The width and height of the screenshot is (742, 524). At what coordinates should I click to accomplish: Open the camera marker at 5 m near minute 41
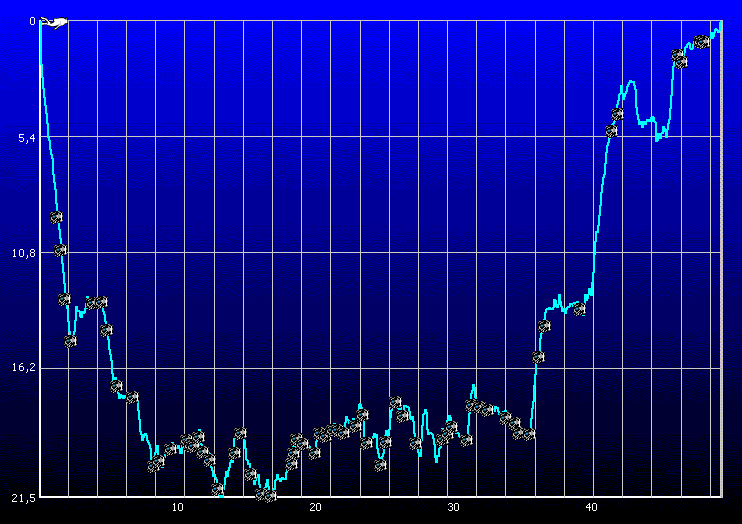pos(611,131)
